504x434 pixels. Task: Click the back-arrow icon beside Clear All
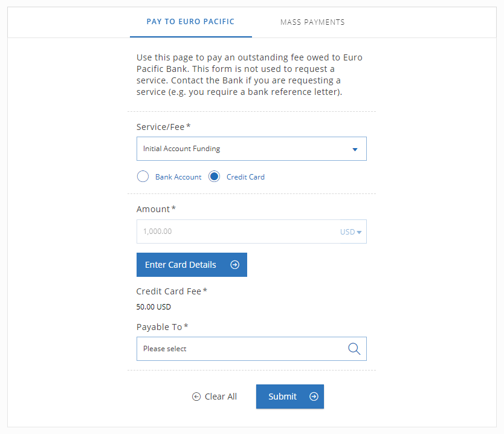(196, 397)
